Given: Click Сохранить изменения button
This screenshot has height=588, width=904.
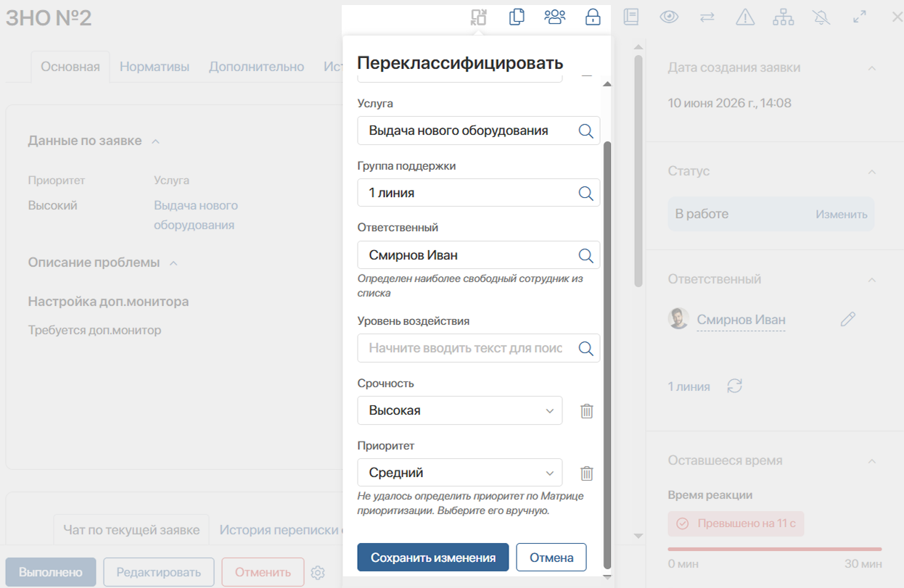Looking at the screenshot, I should [433, 558].
